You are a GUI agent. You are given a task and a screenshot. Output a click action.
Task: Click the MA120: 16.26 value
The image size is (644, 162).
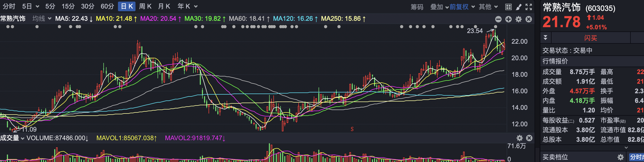(295, 19)
